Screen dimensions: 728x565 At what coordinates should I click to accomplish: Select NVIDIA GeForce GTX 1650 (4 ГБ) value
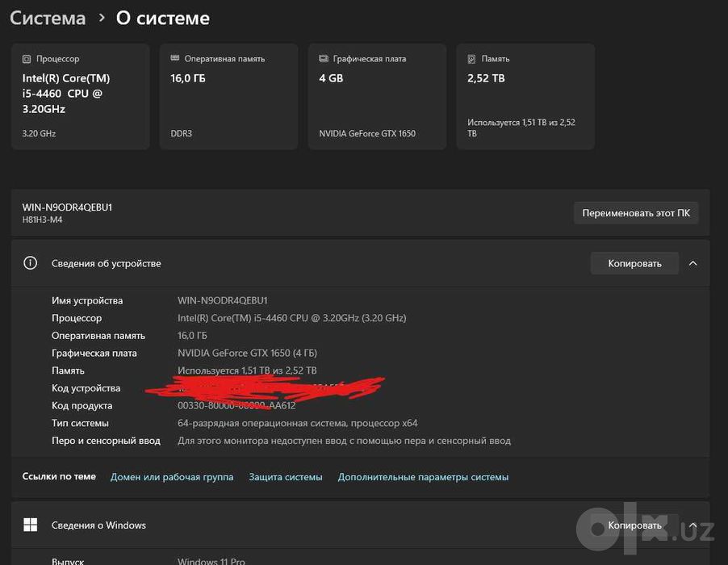pos(247,353)
